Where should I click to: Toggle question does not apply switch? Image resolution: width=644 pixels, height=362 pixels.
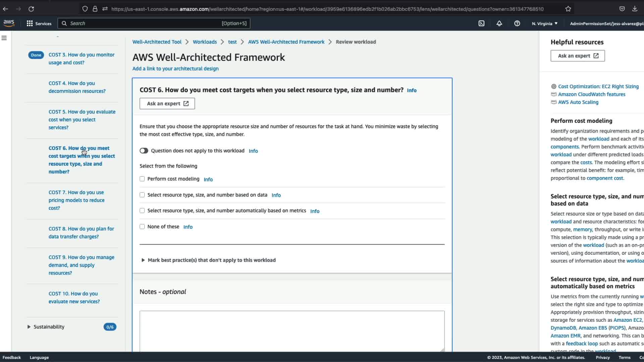point(144,151)
